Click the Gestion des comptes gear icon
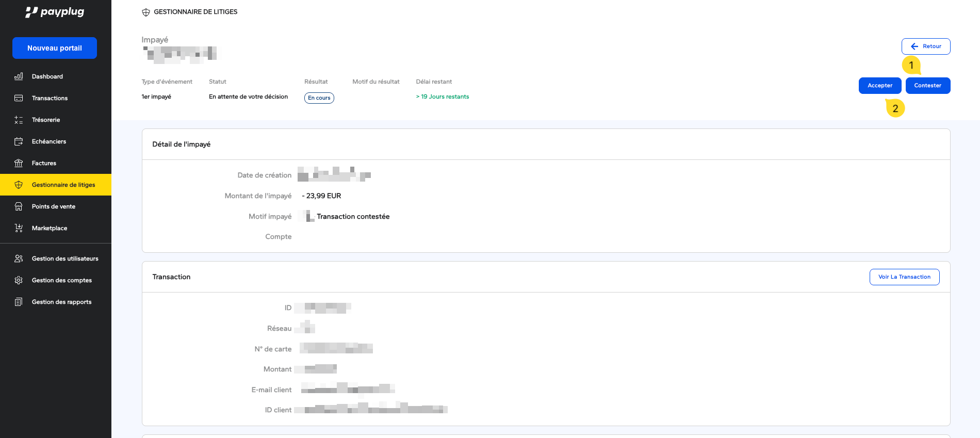Image resolution: width=980 pixels, height=438 pixels. tap(19, 280)
